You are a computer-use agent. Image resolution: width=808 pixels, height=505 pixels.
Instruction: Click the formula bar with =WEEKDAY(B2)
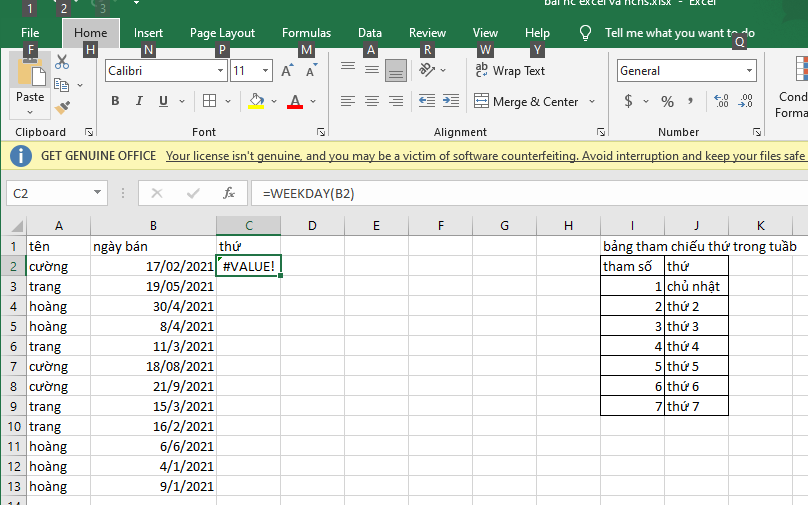pos(529,193)
